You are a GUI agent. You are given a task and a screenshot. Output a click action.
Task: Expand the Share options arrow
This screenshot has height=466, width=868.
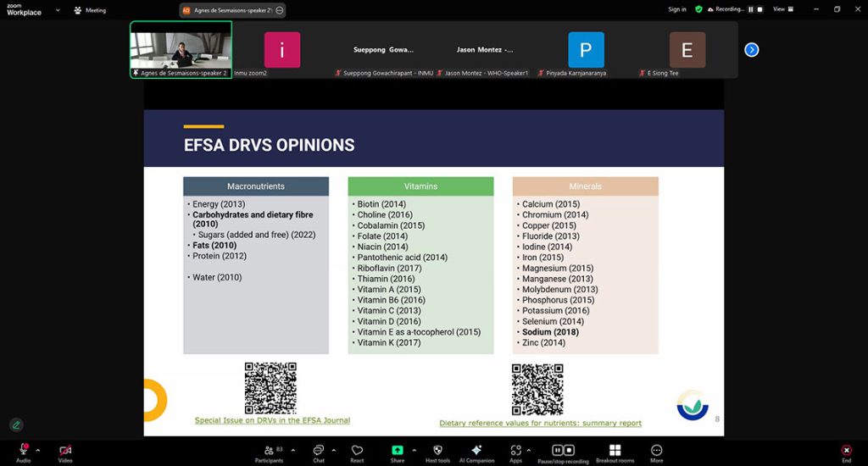point(414,450)
